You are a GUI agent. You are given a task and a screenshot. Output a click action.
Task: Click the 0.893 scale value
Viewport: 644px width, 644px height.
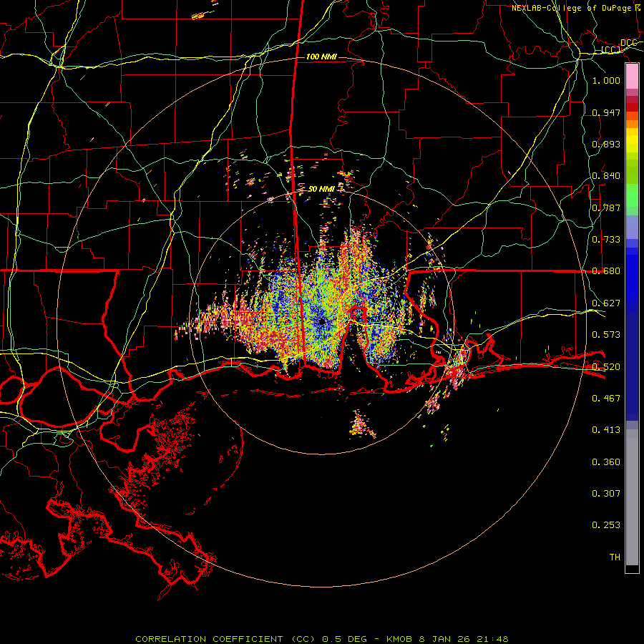606,144
